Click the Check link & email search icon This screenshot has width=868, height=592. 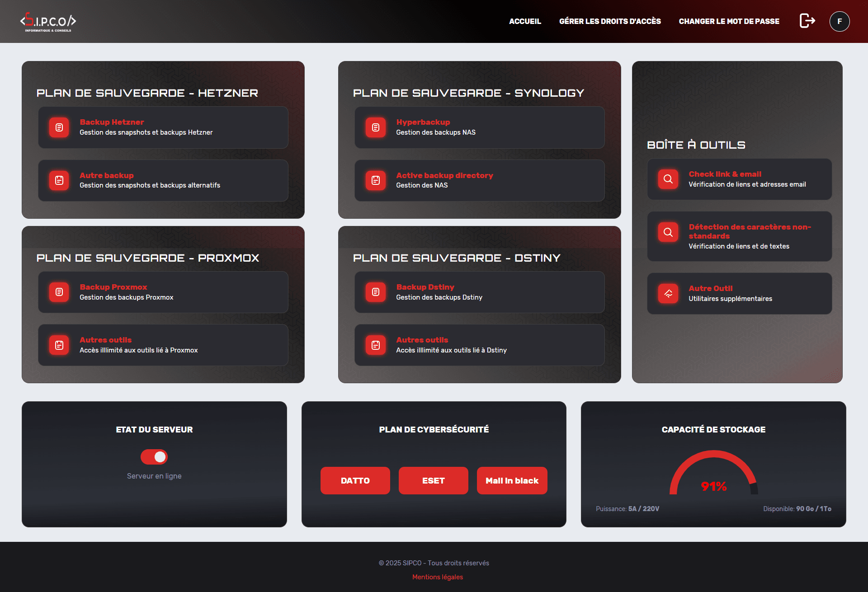668,179
